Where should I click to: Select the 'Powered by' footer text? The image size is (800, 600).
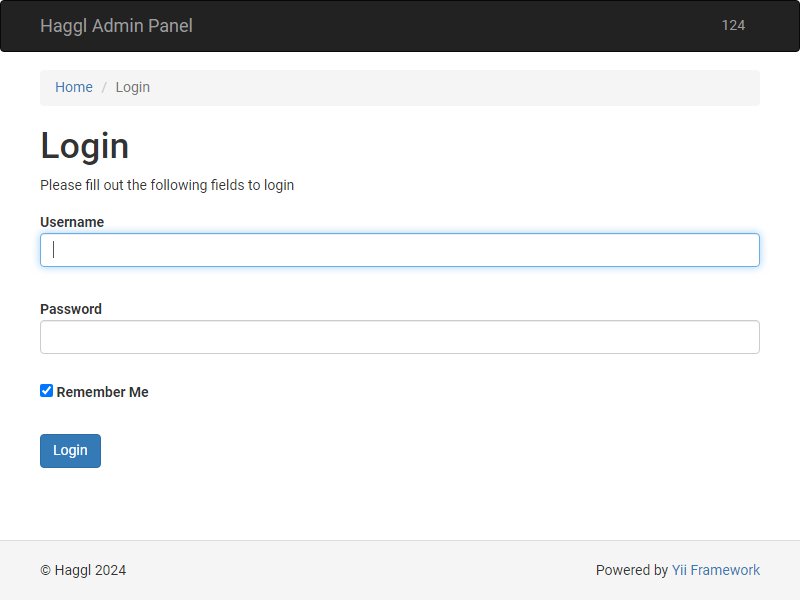click(x=632, y=570)
